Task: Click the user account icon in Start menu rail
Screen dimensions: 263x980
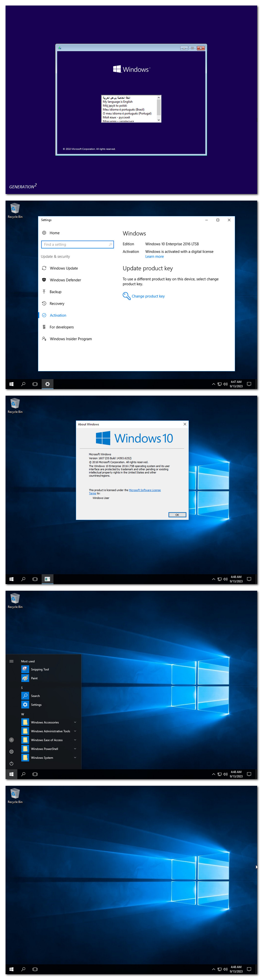Action: pyautogui.click(x=11, y=740)
